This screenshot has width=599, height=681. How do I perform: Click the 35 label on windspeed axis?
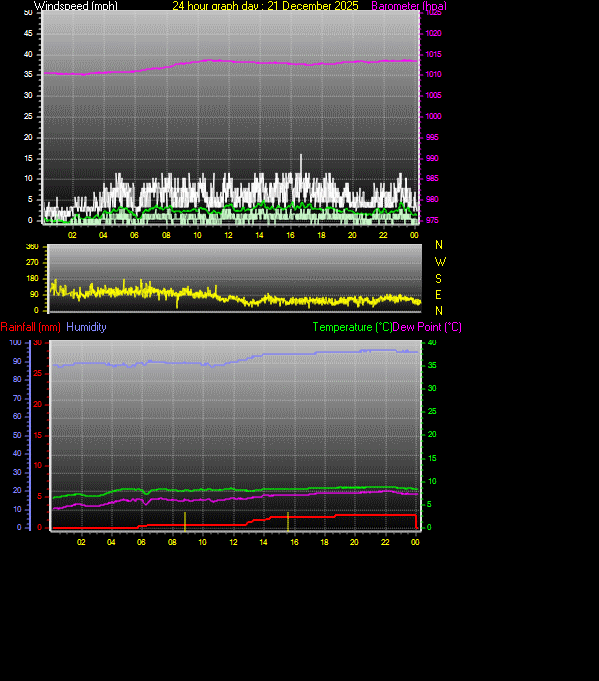[28, 75]
